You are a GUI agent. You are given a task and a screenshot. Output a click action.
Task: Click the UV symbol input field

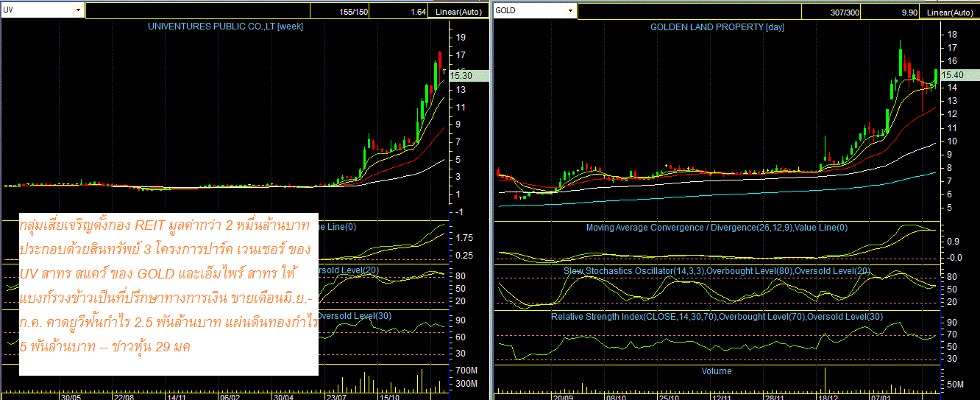pyautogui.click(x=38, y=10)
